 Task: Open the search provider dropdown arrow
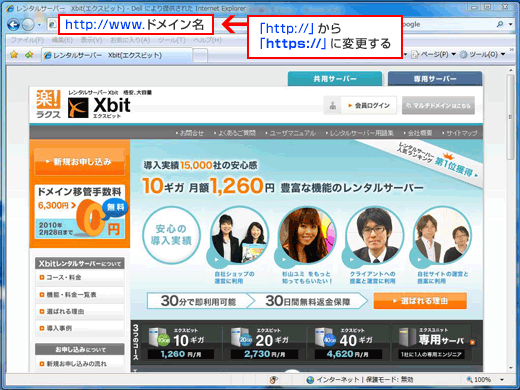510,24
